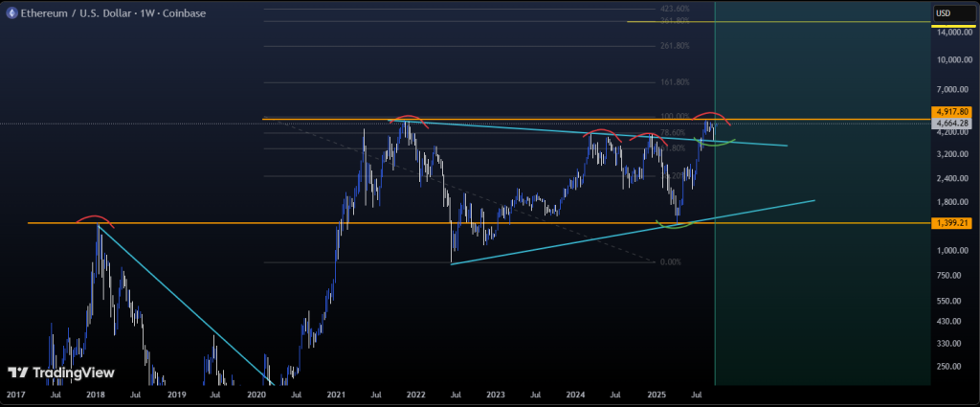
Task: Click the 2018 label on time axis
Action: click(x=96, y=394)
